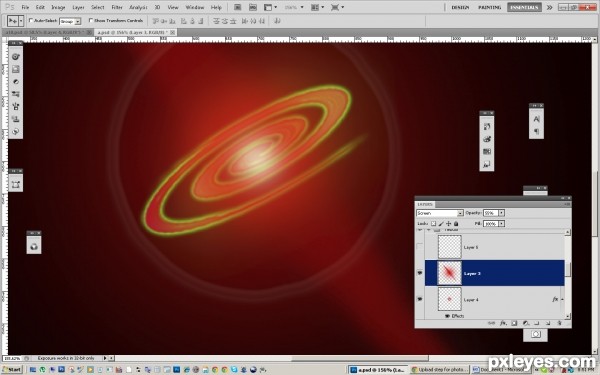Open the Analysis menu
Image resolution: width=600 pixels, height=375 pixels.
pyautogui.click(x=138, y=7)
